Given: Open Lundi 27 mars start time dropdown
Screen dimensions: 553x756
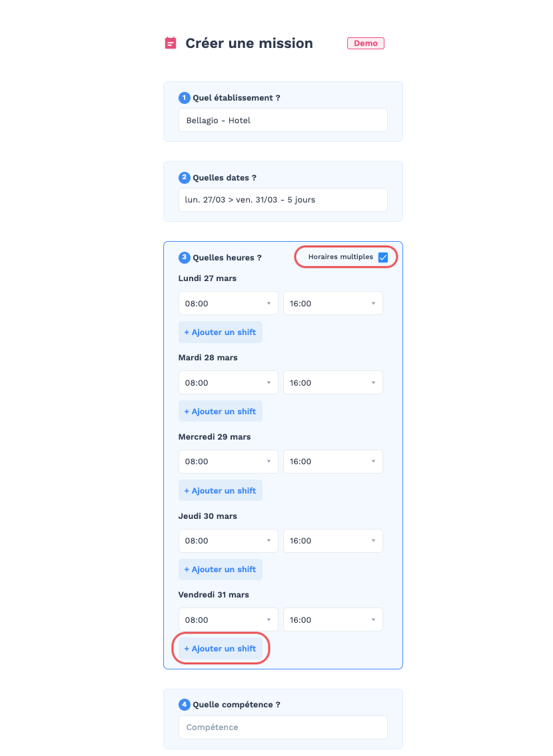Looking at the screenshot, I should pyautogui.click(x=228, y=303).
